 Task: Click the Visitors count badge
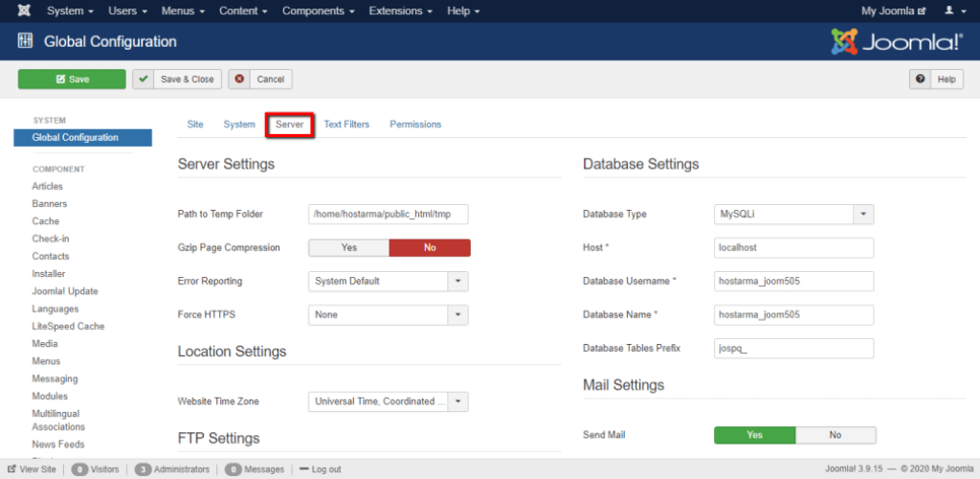tap(79, 469)
